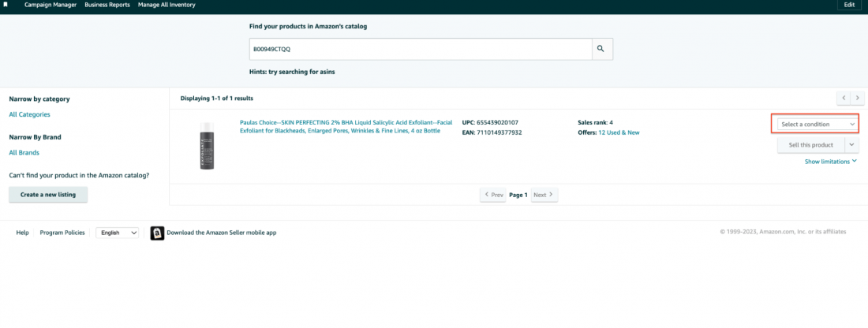Screen dimensions: 868x328
Task: Click the EAN 7110149377932 text
Action: [492, 132]
